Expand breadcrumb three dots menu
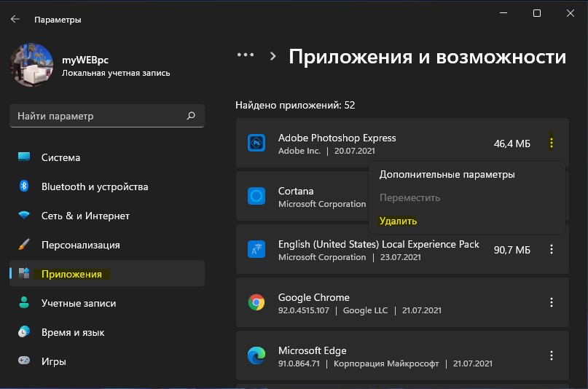This screenshot has width=588, height=389. [246, 55]
